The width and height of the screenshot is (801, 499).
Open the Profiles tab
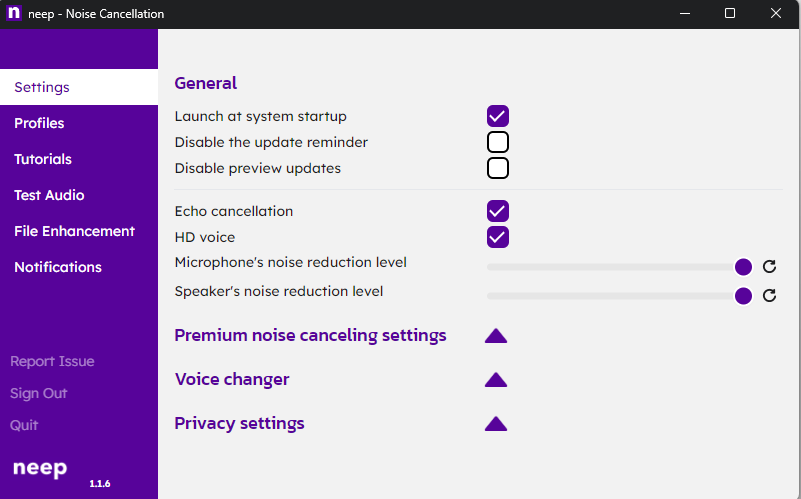point(39,123)
